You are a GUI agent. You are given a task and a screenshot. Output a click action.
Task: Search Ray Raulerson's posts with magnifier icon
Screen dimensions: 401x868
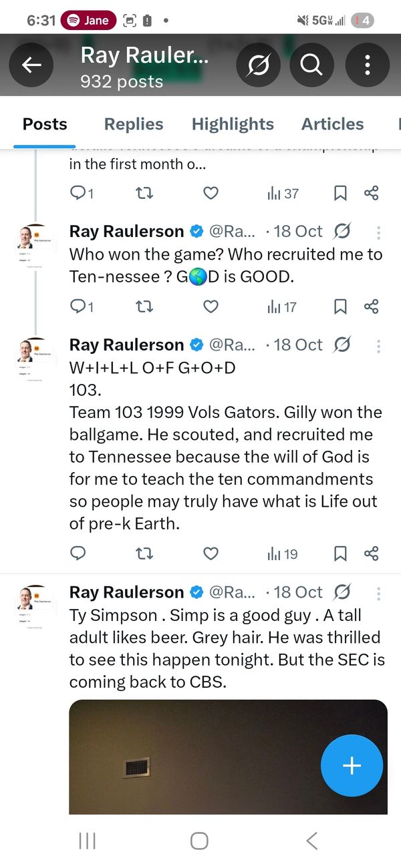[x=311, y=65]
